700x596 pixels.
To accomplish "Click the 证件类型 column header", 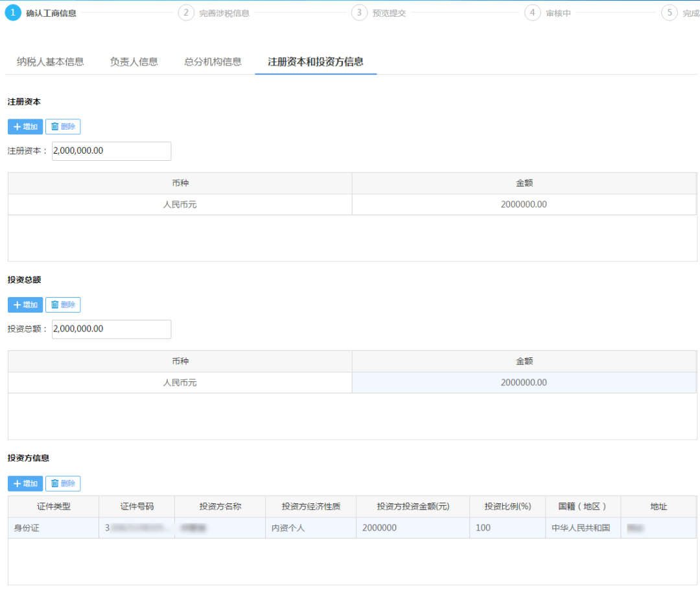I will click(54, 507).
